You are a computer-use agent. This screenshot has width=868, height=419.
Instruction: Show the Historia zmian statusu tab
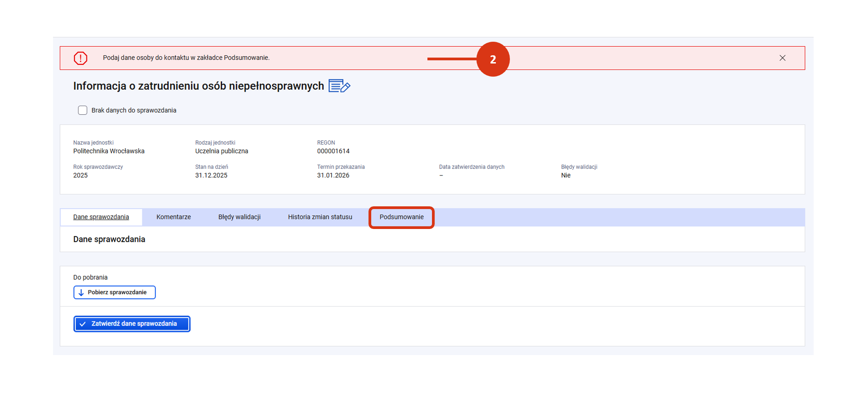pyautogui.click(x=320, y=217)
